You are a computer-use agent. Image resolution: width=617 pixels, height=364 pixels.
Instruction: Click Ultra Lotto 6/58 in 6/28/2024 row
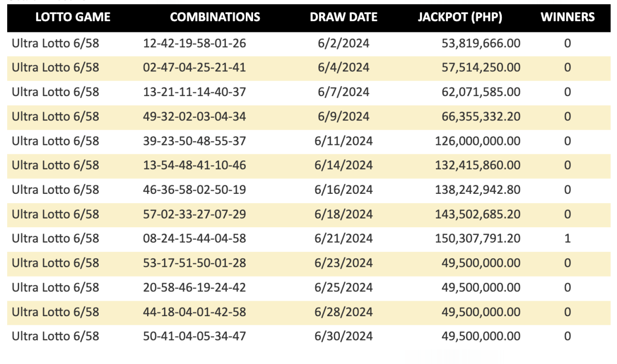[x=56, y=312]
